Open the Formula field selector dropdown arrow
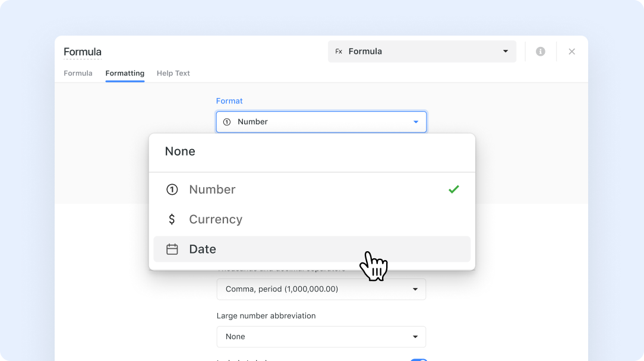644x361 pixels. point(506,51)
